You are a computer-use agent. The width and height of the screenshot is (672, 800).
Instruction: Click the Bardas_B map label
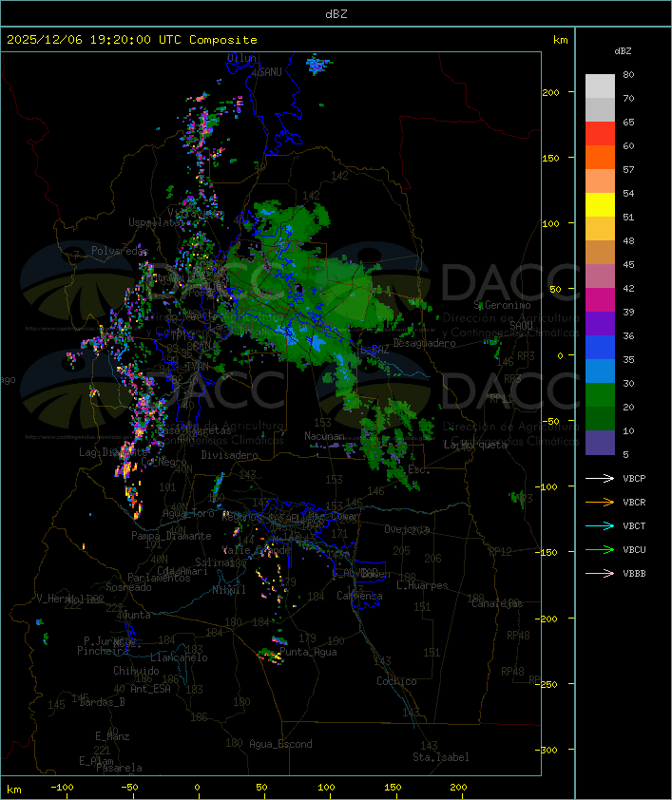click(102, 702)
